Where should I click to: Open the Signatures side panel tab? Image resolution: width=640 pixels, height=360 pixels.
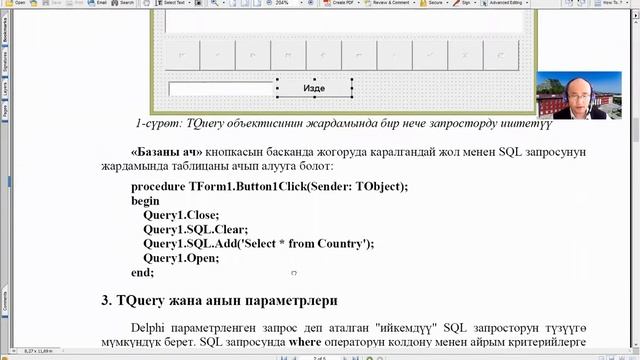pos(5,62)
